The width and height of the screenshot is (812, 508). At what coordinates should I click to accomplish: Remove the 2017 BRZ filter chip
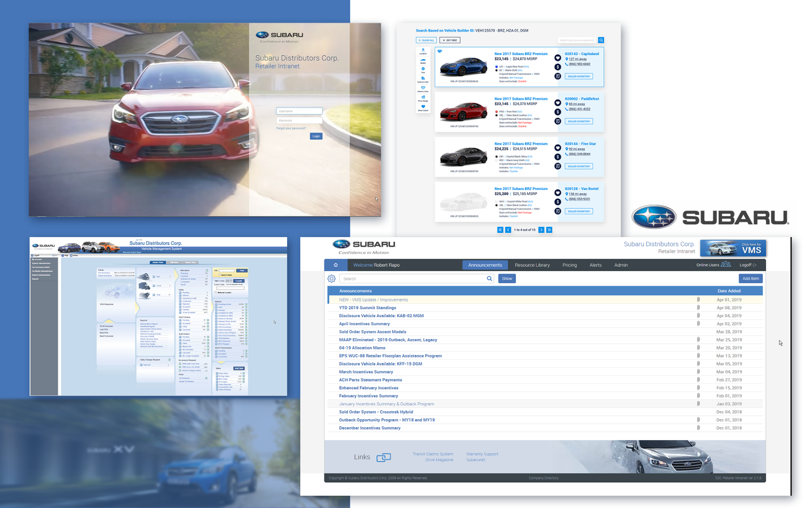click(x=443, y=40)
